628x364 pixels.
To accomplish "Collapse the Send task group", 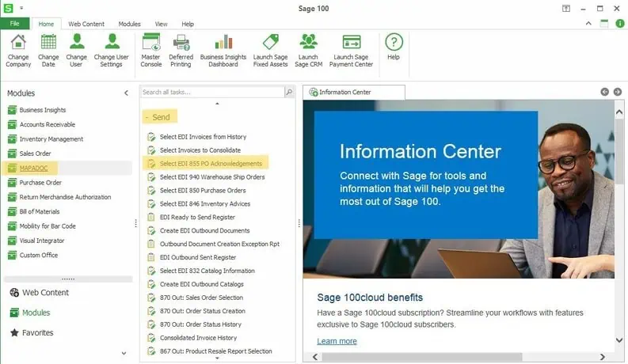I will (x=147, y=117).
